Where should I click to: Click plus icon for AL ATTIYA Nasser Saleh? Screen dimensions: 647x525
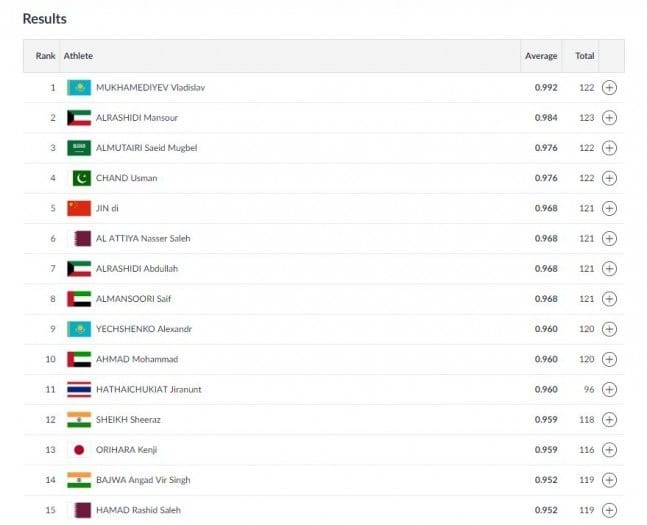coord(609,238)
